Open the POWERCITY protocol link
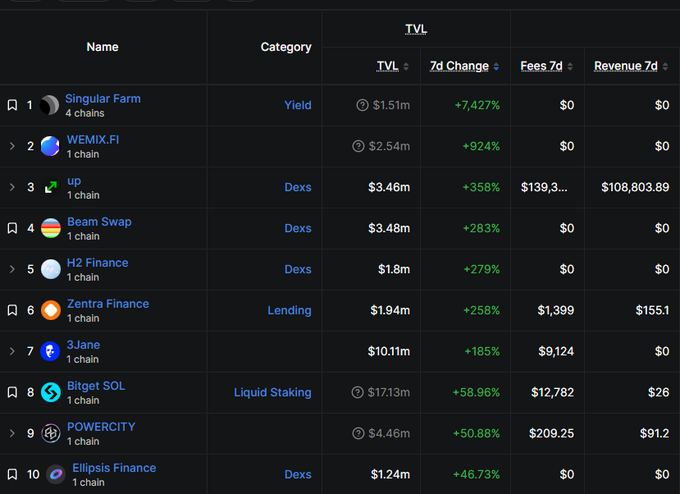 coord(101,427)
